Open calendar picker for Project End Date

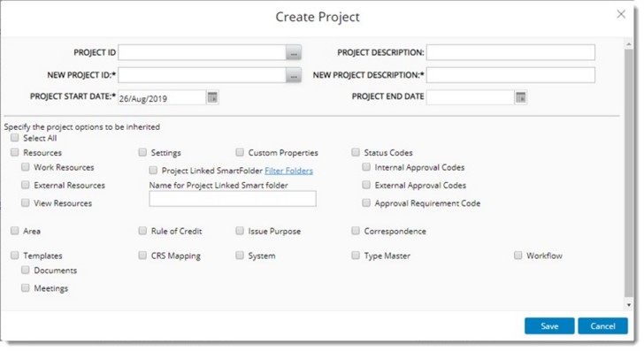(520, 98)
